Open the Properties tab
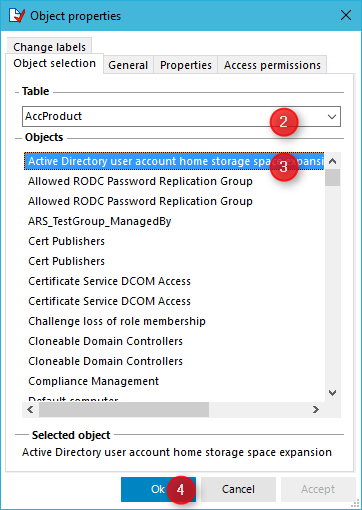The height and width of the screenshot is (510, 362). point(186,65)
